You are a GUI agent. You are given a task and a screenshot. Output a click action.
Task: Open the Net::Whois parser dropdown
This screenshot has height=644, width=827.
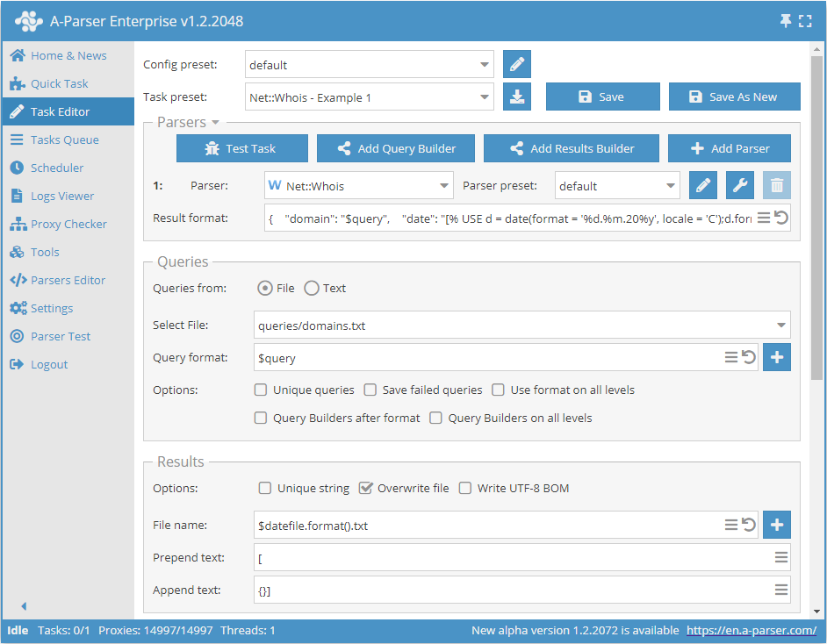pos(443,186)
